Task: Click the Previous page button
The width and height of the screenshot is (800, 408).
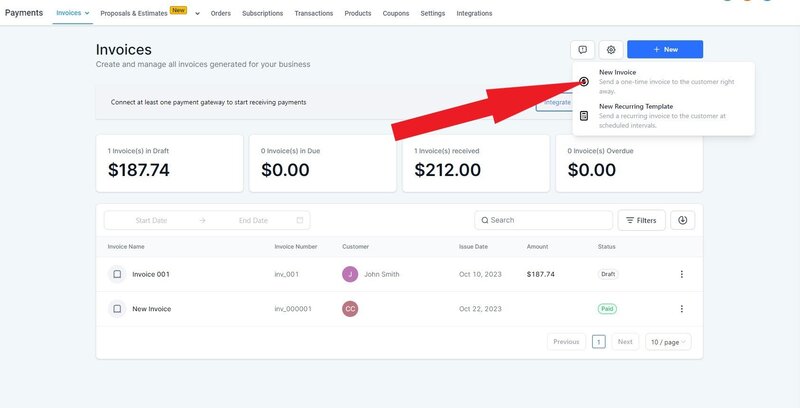Action: click(x=566, y=342)
